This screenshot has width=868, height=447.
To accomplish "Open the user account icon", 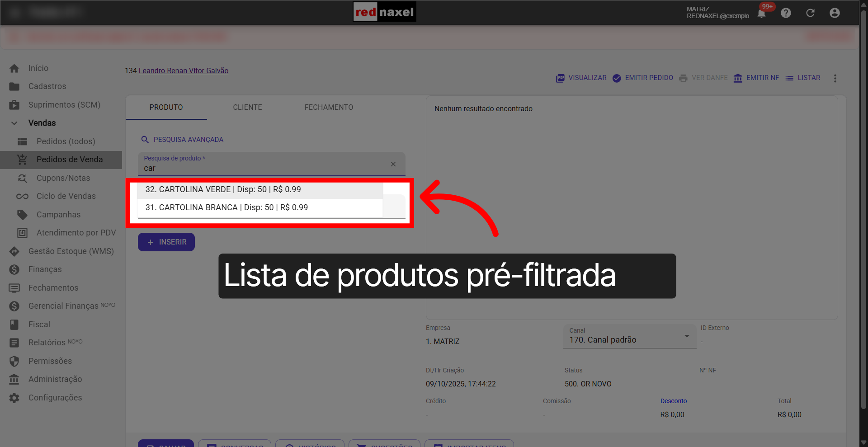I will pos(835,13).
